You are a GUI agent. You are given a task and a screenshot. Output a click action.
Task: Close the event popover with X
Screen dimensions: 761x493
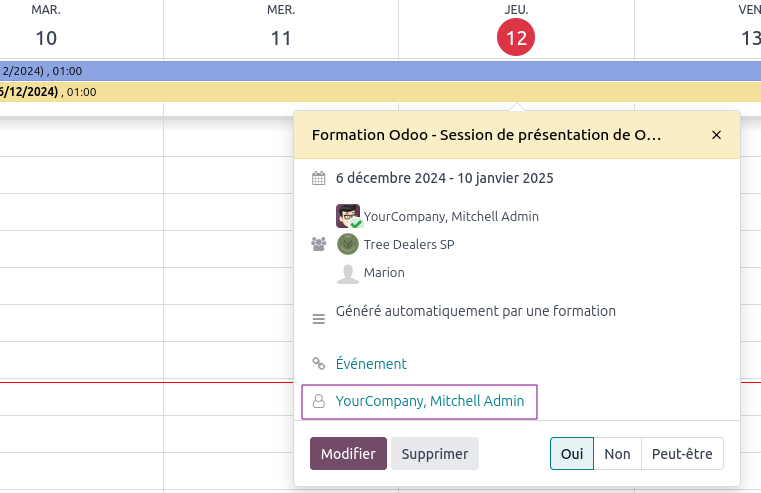[x=716, y=135]
